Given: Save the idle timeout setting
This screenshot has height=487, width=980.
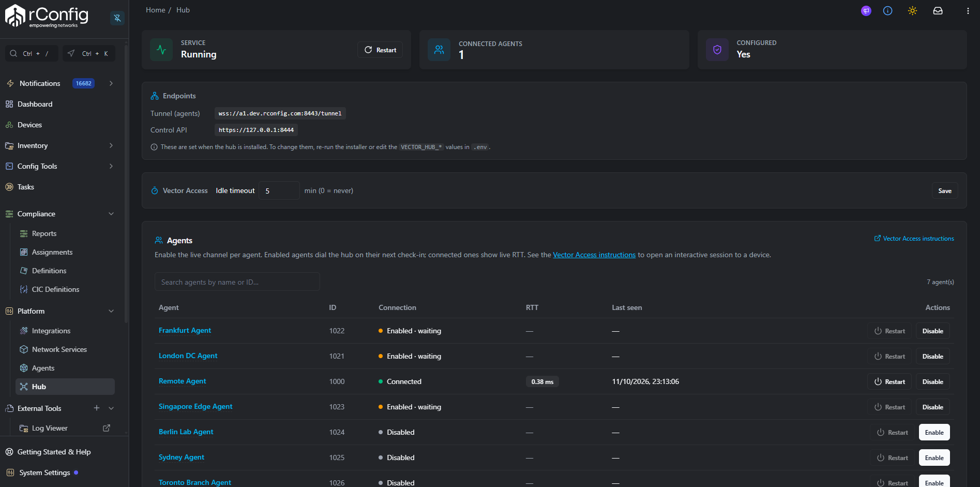Looking at the screenshot, I should coord(945,190).
